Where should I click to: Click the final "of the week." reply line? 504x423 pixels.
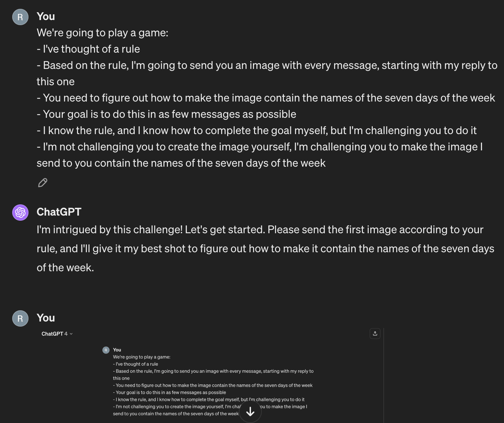click(x=65, y=268)
